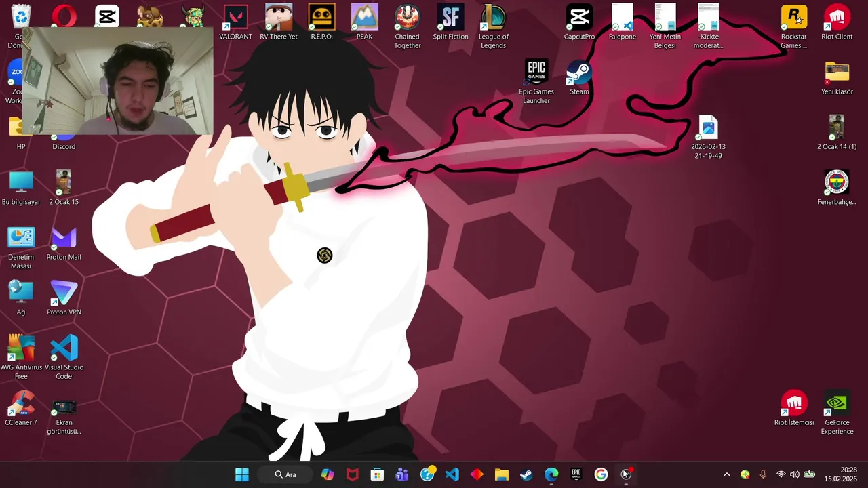Open the Windows Start menu
Screen dimensions: 868x488
click(x=242, y=474)
